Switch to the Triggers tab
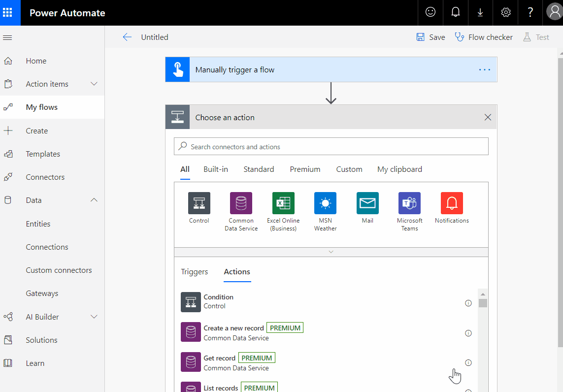Screen dimensions: 563x392 (x=194, y=272)
